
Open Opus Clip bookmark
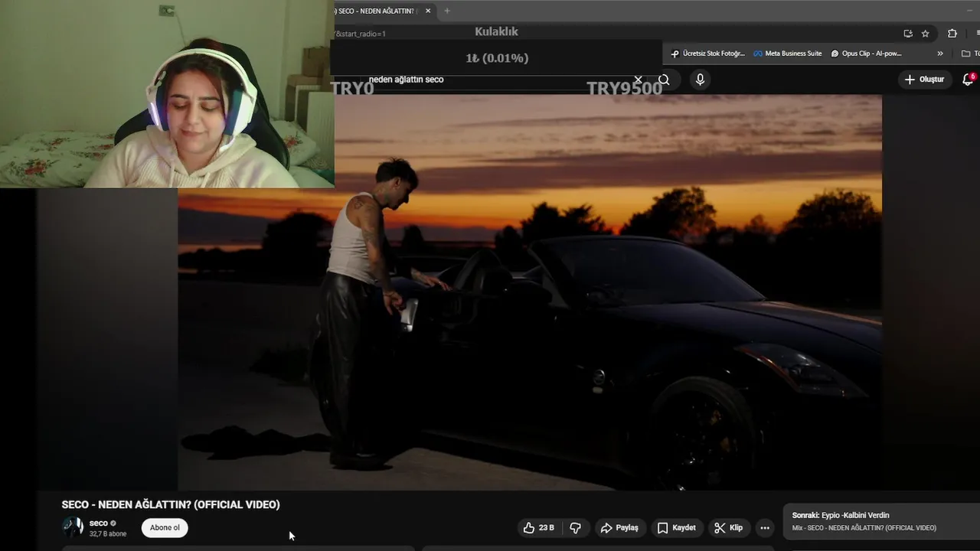(867, 54)
